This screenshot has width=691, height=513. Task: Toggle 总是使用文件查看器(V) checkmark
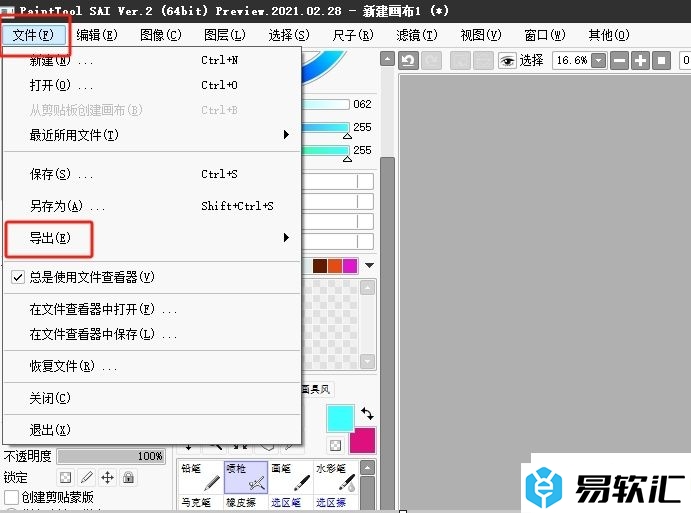(x=18, y=277)
